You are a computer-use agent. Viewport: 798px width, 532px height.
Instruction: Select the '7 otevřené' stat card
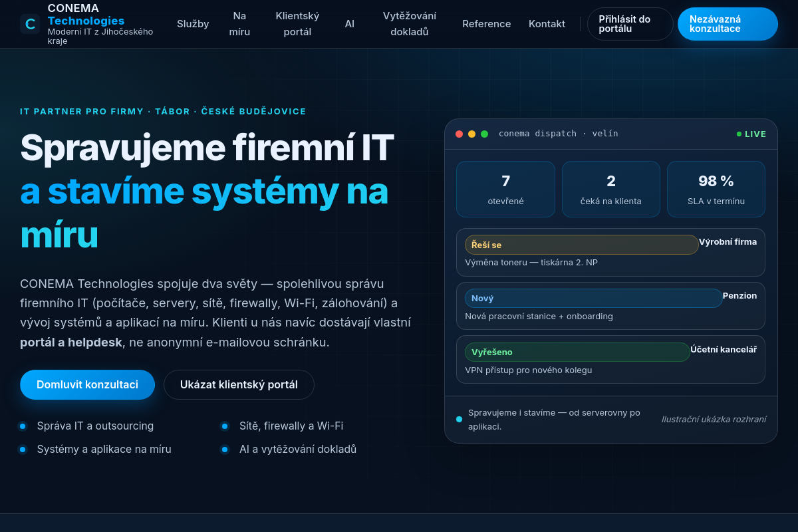pos(505,189)
